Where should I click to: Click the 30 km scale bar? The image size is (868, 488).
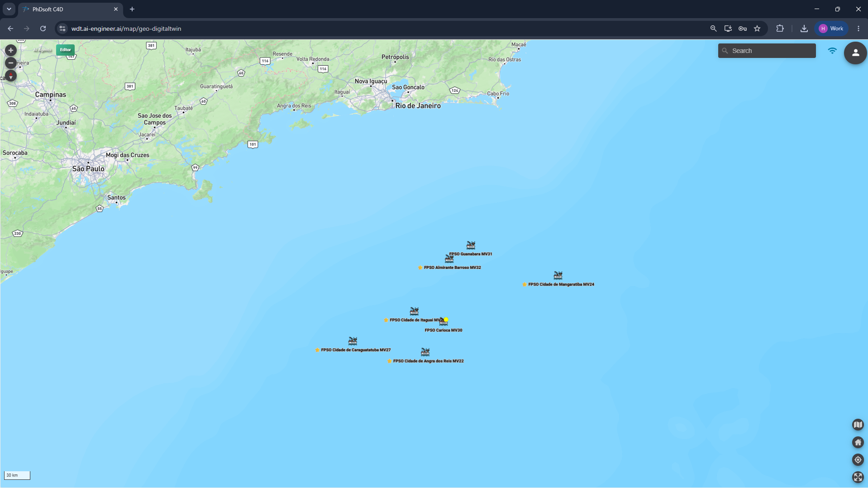coord(17,475)
